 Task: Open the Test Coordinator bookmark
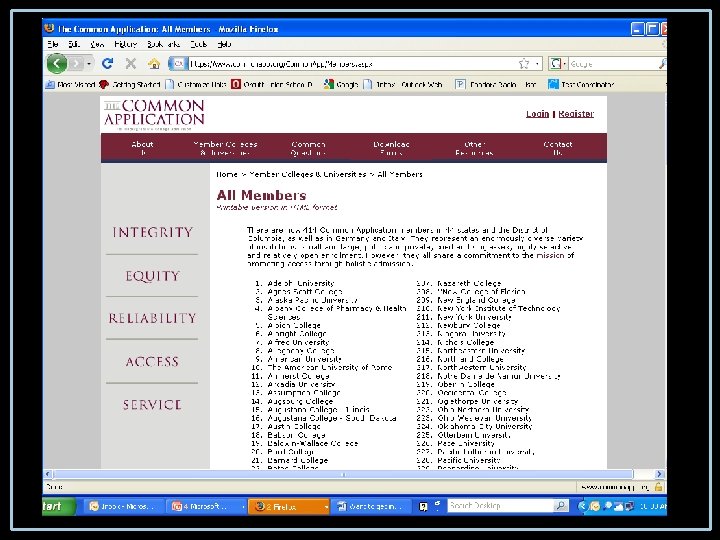[x=581, y=84]
